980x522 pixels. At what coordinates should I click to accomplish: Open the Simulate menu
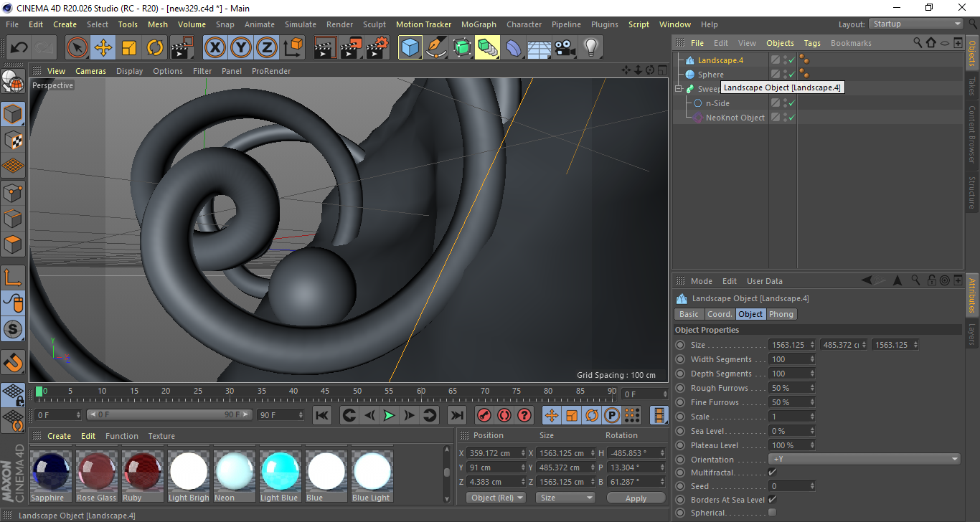[301, 24]
